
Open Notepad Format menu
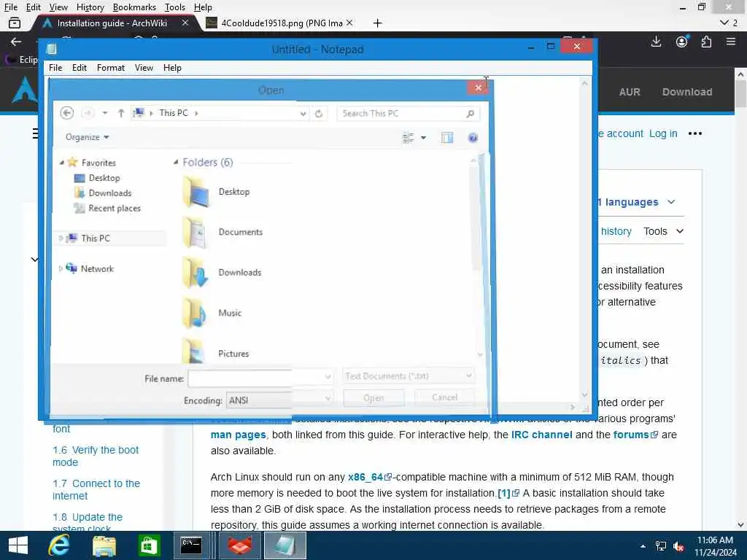(111, 68)
